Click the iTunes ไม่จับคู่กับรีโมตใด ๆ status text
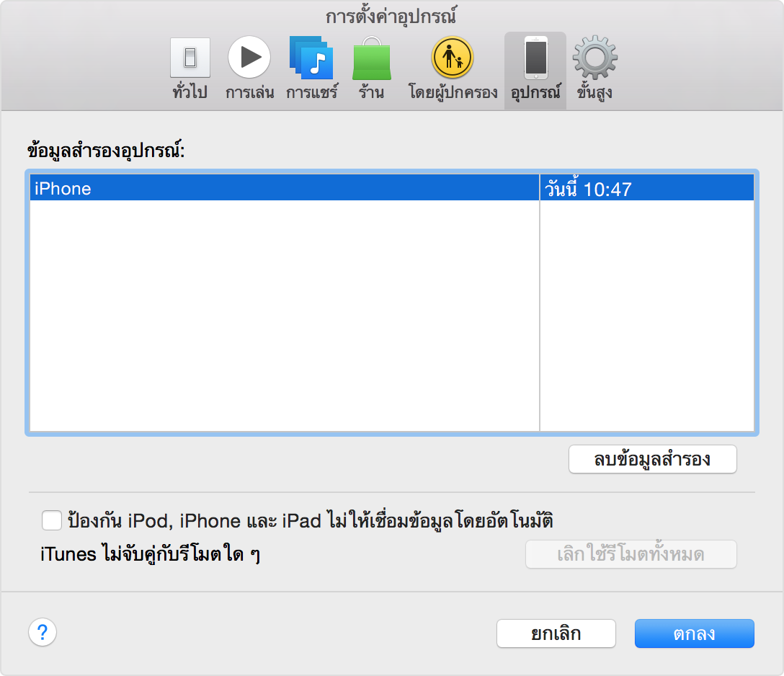 pyautogui.click(x=150, y=555)
